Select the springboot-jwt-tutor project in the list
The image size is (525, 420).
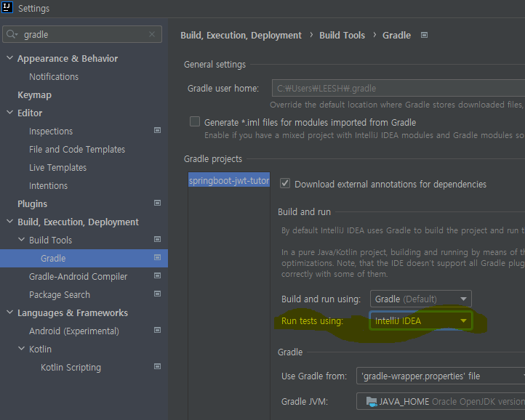click(x=229, y=180)
